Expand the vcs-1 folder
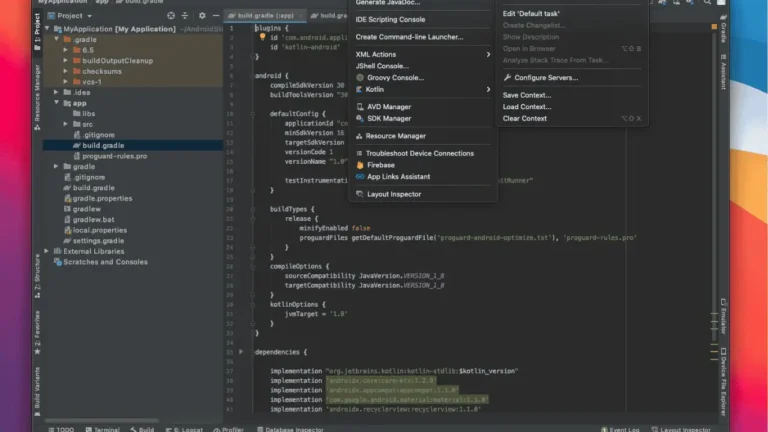The width and height of the screenshot is (768, 432). [66, 82]
